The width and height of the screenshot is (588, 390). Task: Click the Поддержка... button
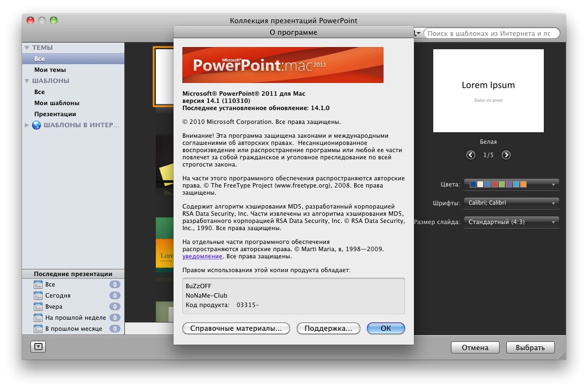(328, 328)
